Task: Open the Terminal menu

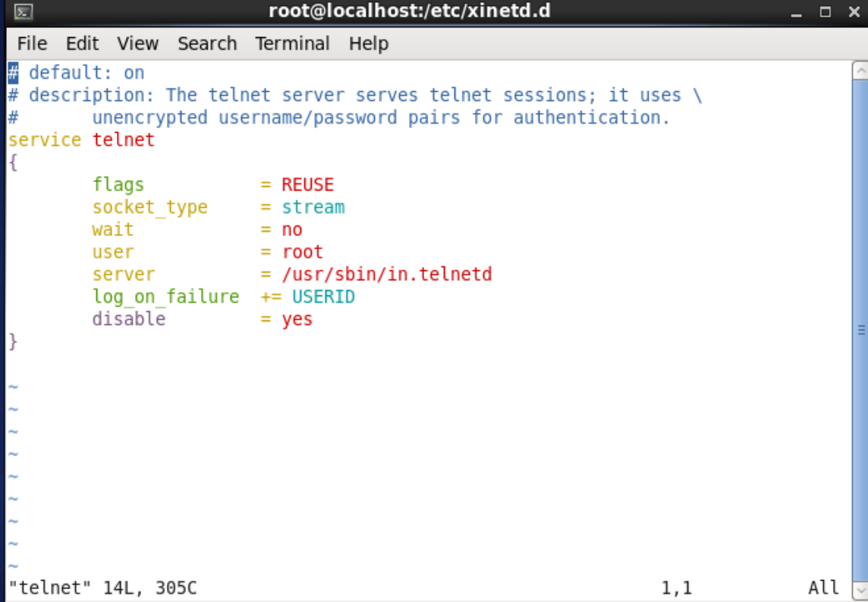Action: pyautogui.click(x=292, y=43)
